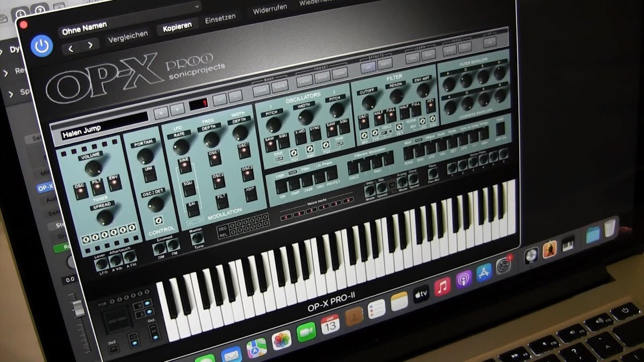Click the XMD rotary selector in Oscillators
The width and height of the screenshot is (644, 362).
(310, 149)
